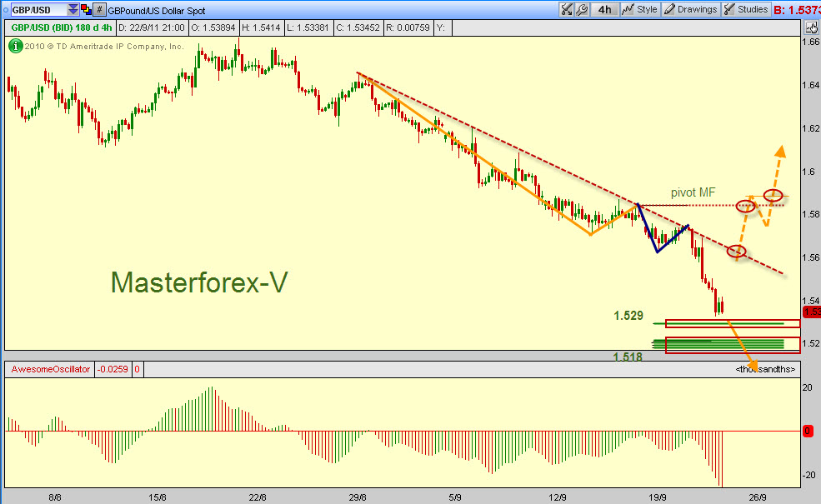The image size is (821, 504).
Task: Click the date value D: 22/9/11 21:00
Action: [152, 27]
